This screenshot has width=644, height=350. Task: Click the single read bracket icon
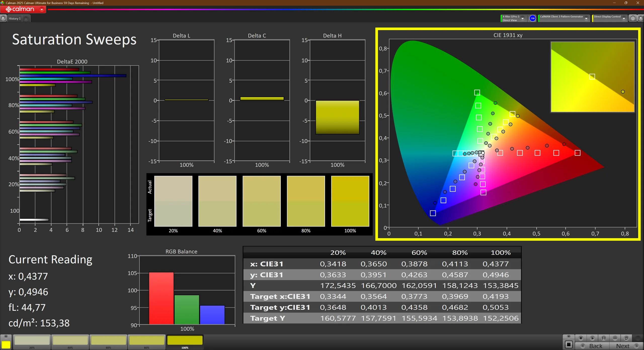[x=603, y=338]
